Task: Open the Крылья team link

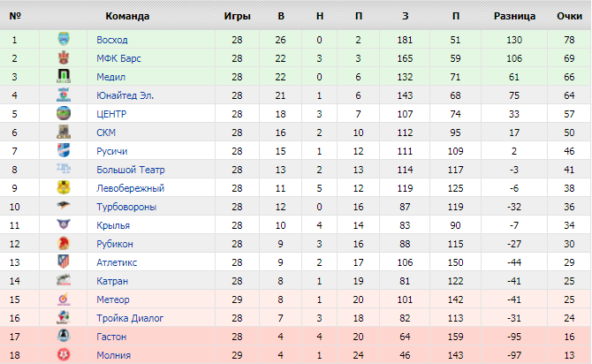Action: 113,225
